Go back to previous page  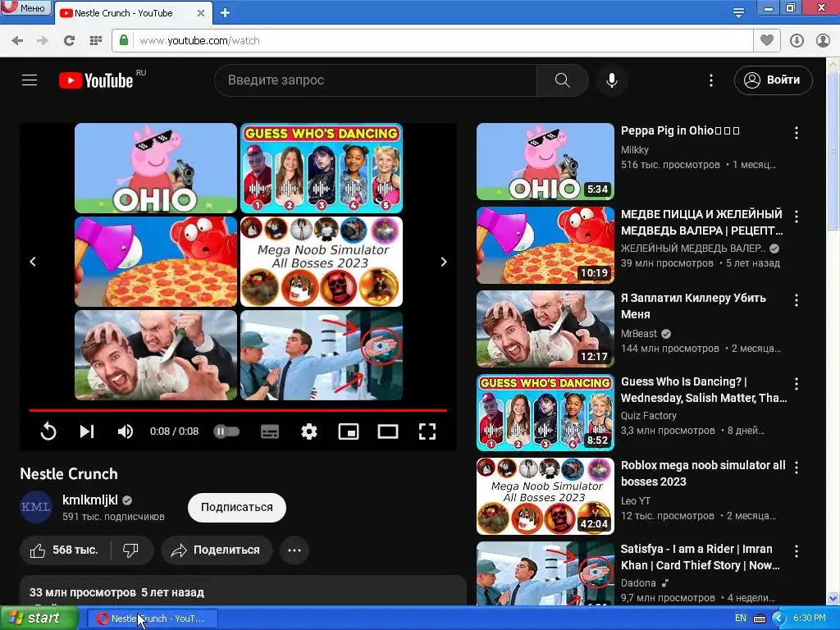point(18,41)
